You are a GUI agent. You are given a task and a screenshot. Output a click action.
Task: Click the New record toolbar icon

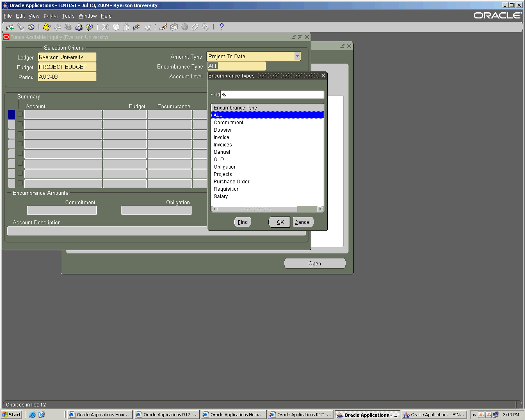[10, 27]
